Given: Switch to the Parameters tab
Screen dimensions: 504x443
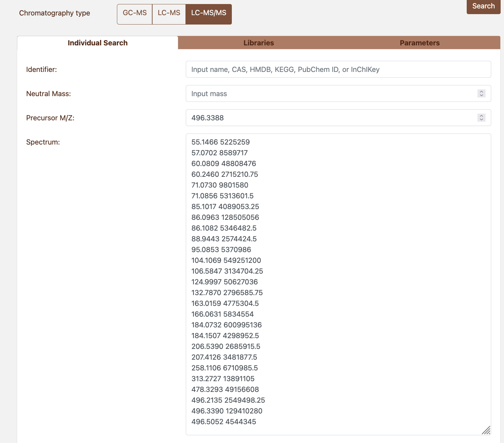Looking at the screenshot, I should point(419,43).
